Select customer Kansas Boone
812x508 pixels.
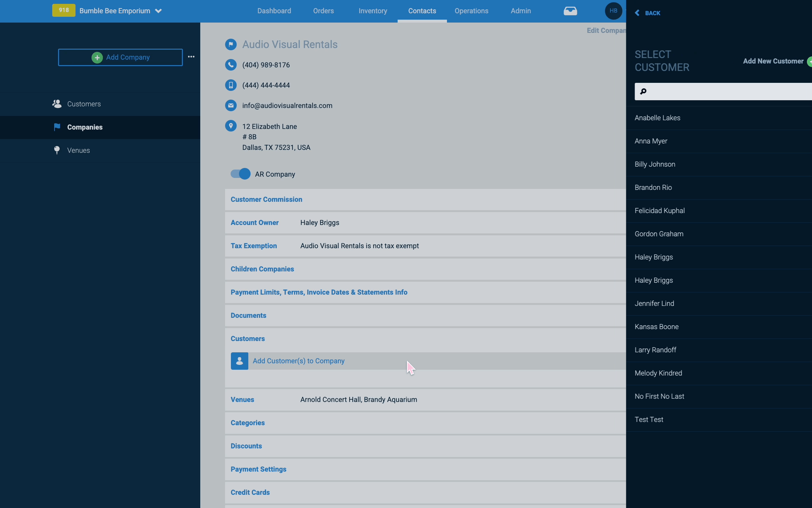719,327
